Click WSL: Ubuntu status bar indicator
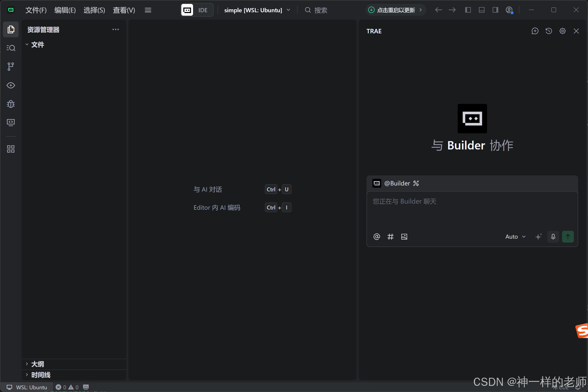 (x=27, y=387)
